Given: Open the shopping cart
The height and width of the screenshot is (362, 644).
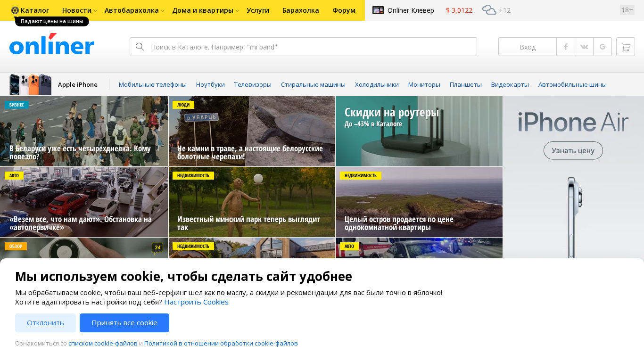Looking at the screenshot, I should pos(626,47).
